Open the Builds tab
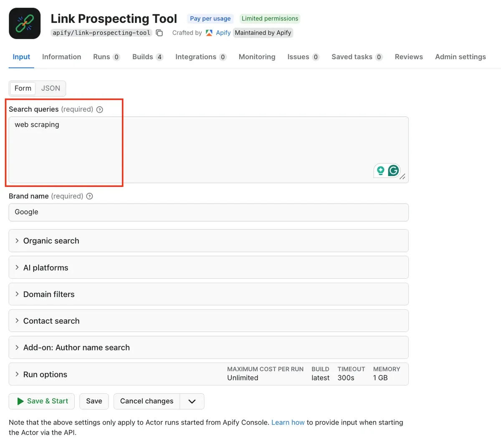501x448 pixels. coord(148,57)
